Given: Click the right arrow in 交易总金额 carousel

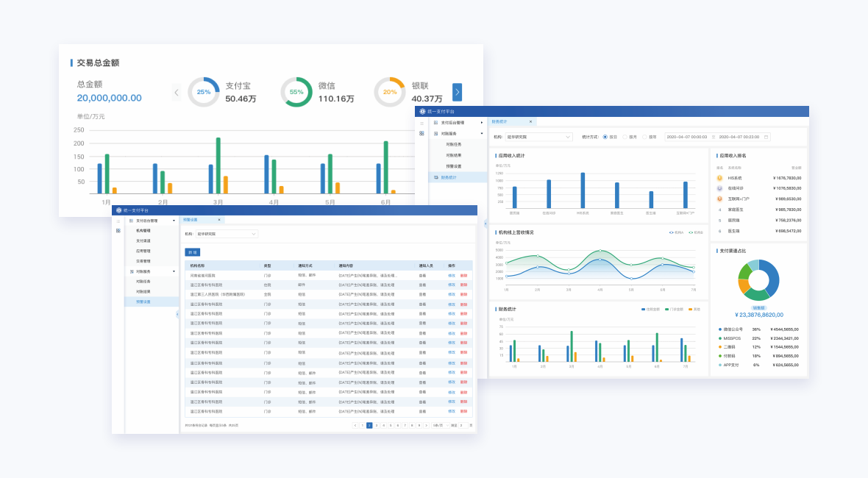Looking at the screenshot, I should 457,92.
